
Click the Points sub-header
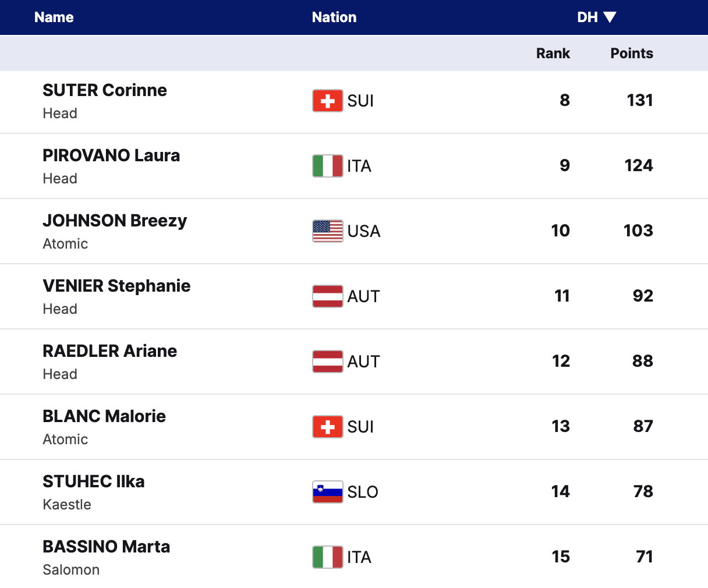tap(632, 53)
